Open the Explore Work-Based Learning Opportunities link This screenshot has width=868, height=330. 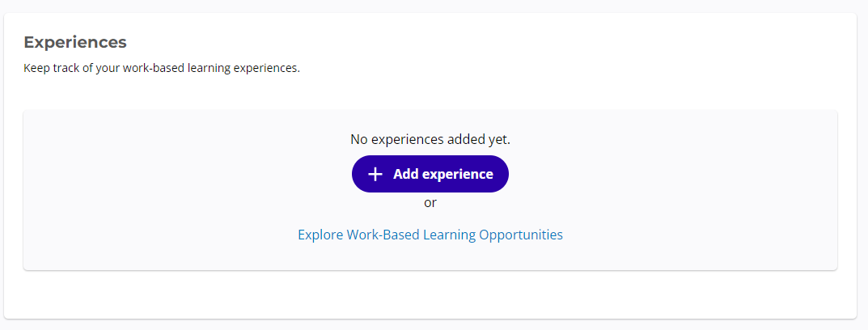coord(430,235)
